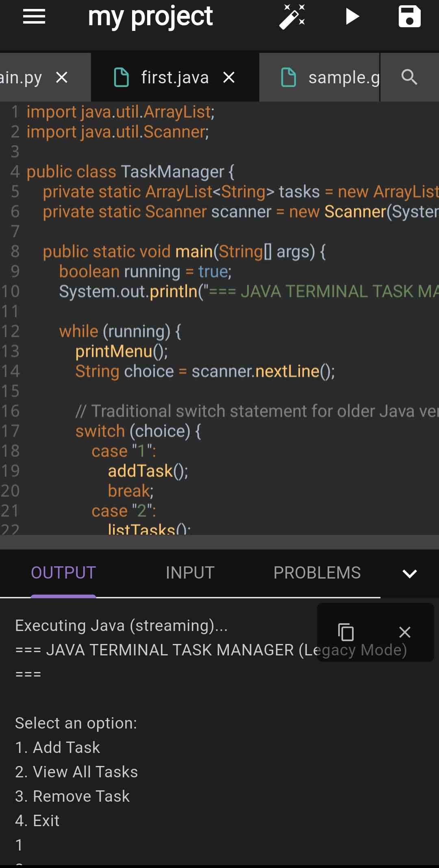Click 'Executing Java (streaming)...' output line
Image resolution: width=439 pixels, height=868 pixels.
[121, 626]
